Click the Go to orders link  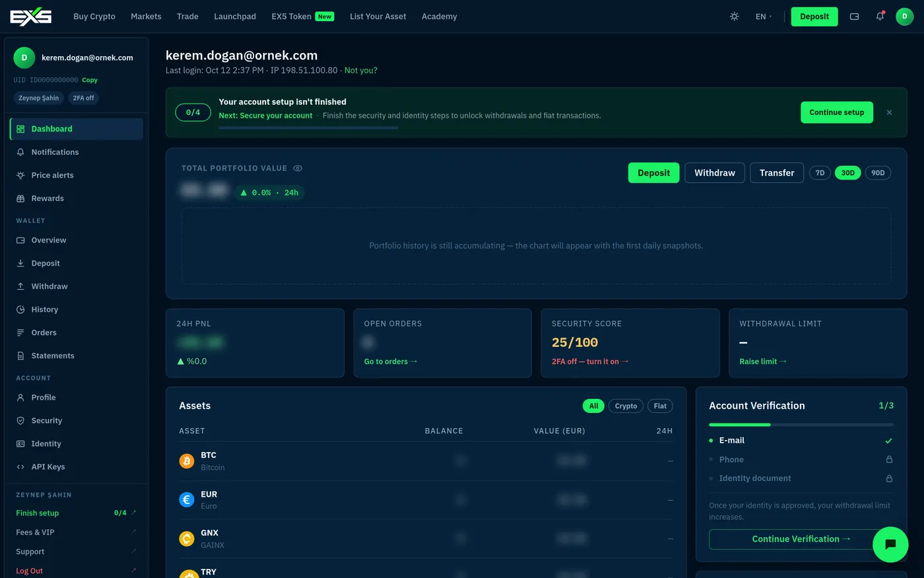point(391,361)
